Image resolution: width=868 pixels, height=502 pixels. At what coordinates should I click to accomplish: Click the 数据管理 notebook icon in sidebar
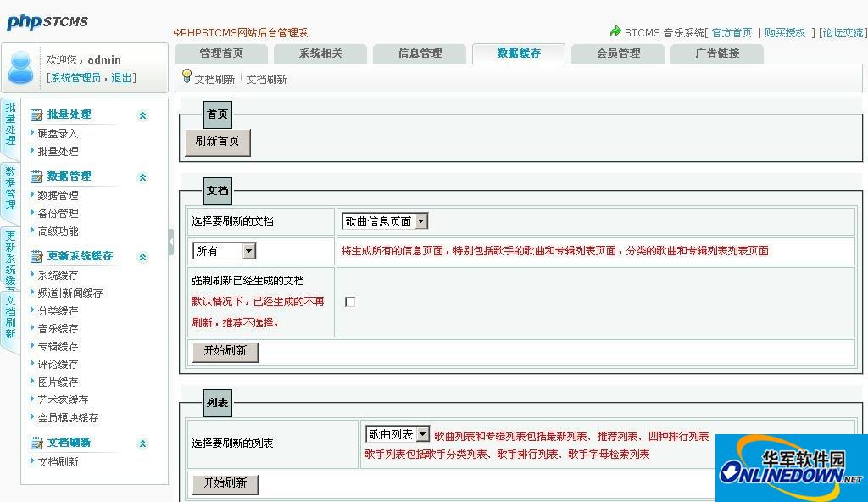pyautogui.click(x=36, y=176)
